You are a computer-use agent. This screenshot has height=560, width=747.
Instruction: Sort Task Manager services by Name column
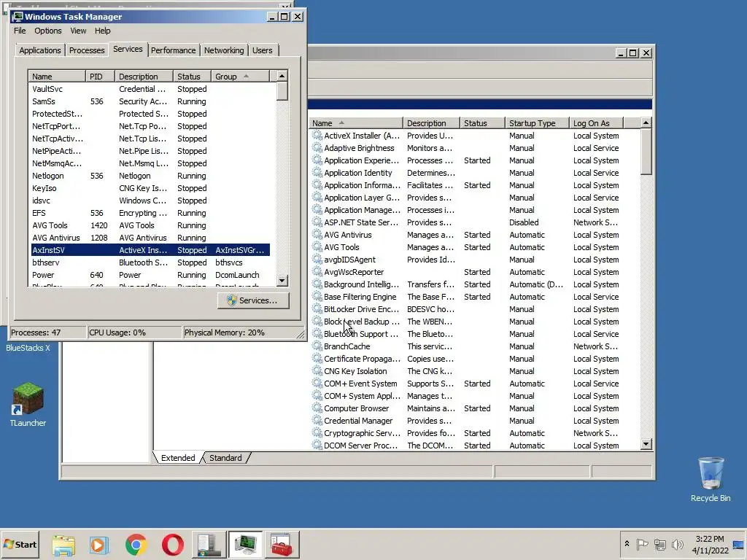57,76
